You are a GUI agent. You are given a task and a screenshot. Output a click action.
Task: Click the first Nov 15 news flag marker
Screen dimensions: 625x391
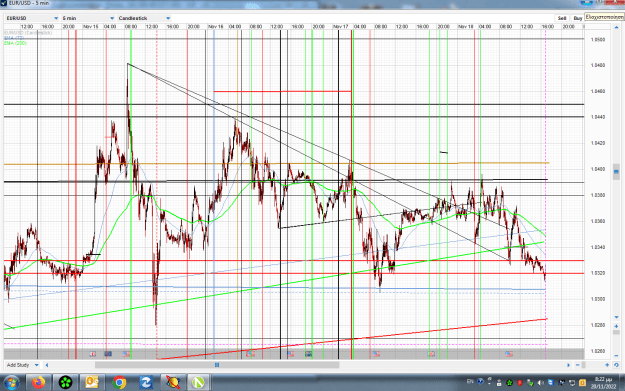tap(92, 354)
